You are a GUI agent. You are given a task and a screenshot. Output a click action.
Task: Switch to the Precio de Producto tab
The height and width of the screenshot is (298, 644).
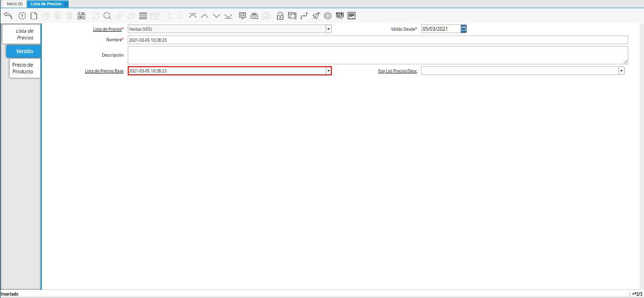click(x=23, y=68)
